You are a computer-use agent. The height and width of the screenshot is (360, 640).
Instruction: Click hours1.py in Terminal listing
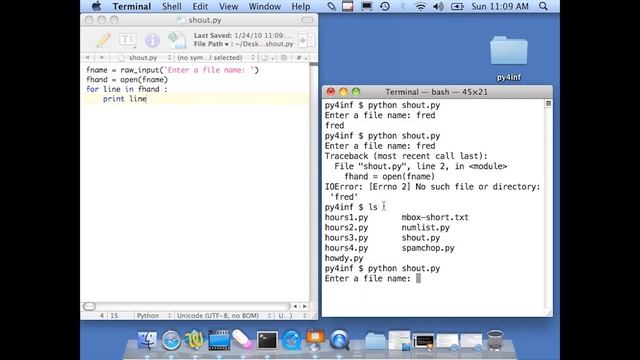(346, 217)
